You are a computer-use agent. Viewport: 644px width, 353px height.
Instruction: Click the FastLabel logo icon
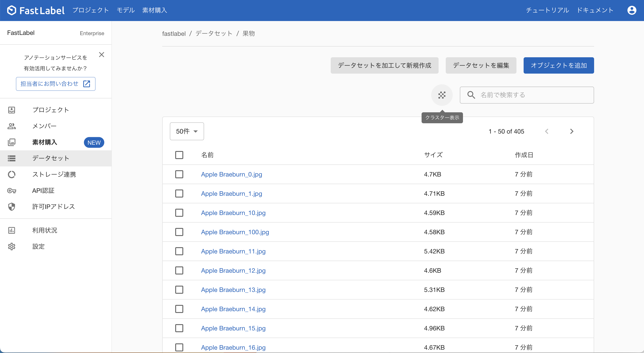coord(11,10)
